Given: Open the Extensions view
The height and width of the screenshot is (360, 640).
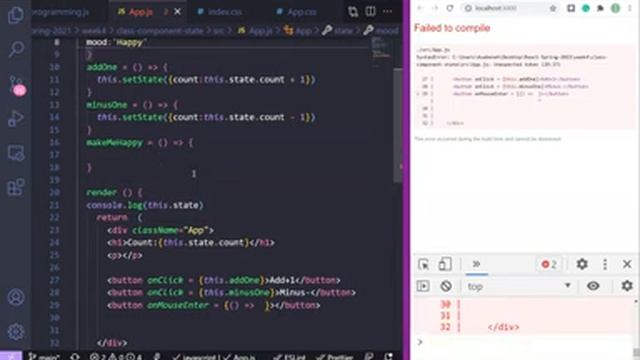Looking at the screenshot, I should pos(16,187).
